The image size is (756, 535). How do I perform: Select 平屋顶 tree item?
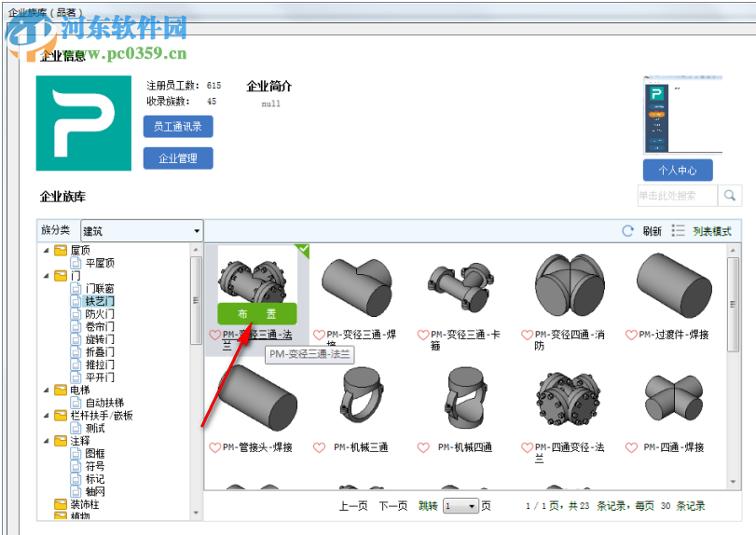click(x=100, y=263)
